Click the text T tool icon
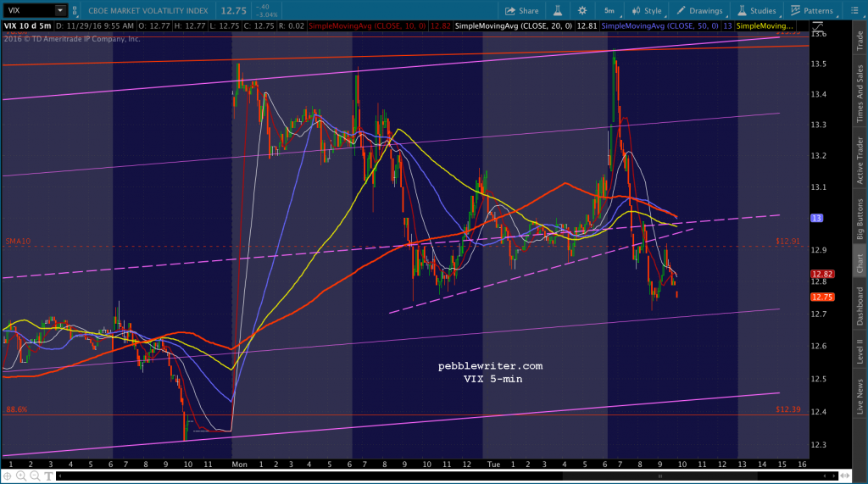Image resolution: width=868 pixels, height=484 pixels. click(x=48, y=476)
